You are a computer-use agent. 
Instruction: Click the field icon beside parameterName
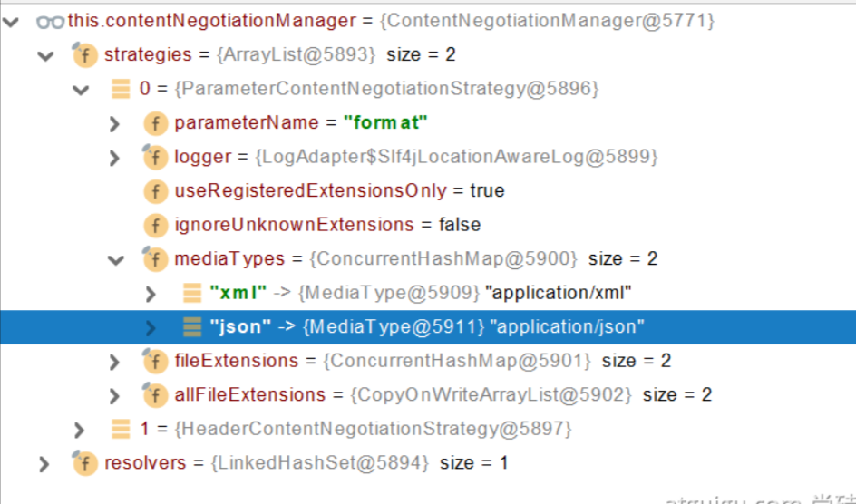click(x=156, y=123)
